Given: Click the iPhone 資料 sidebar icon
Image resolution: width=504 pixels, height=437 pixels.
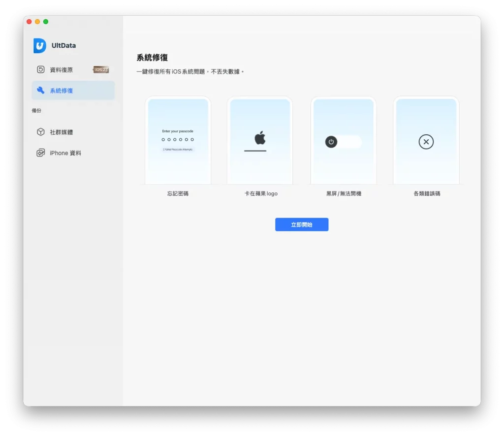Looking at the screenshot, I should pos(40,153).
